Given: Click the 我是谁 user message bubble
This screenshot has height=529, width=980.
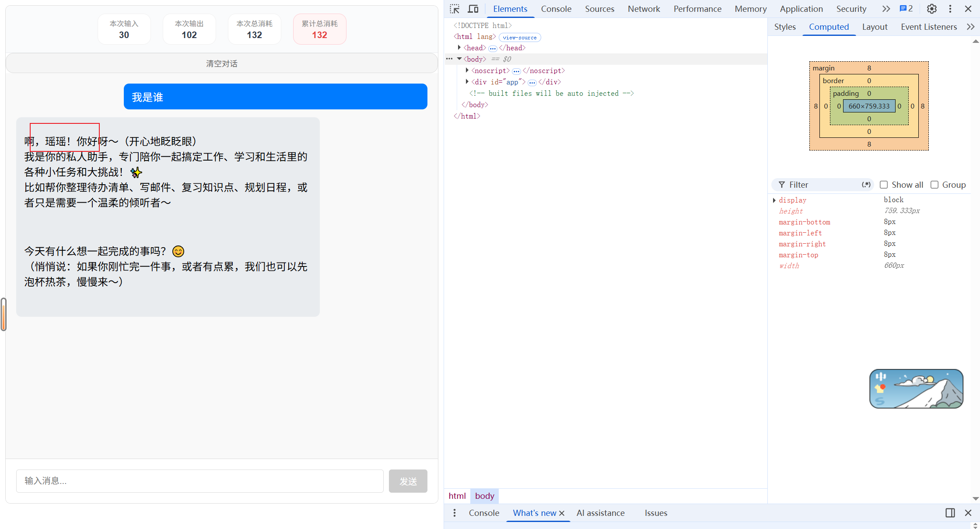Looking at the screenshot, I should click(276, 97).
